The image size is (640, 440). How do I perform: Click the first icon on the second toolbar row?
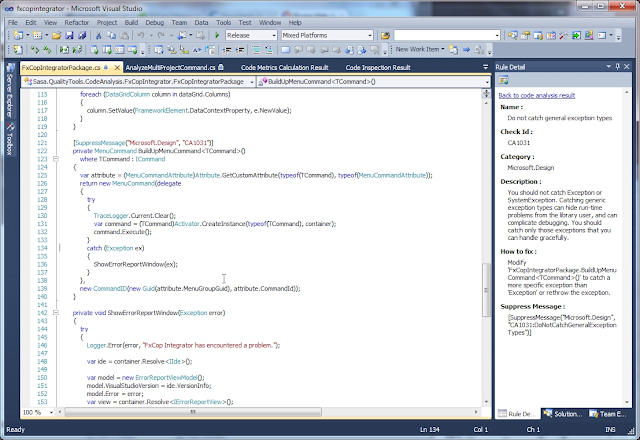(x=18, y=50)
